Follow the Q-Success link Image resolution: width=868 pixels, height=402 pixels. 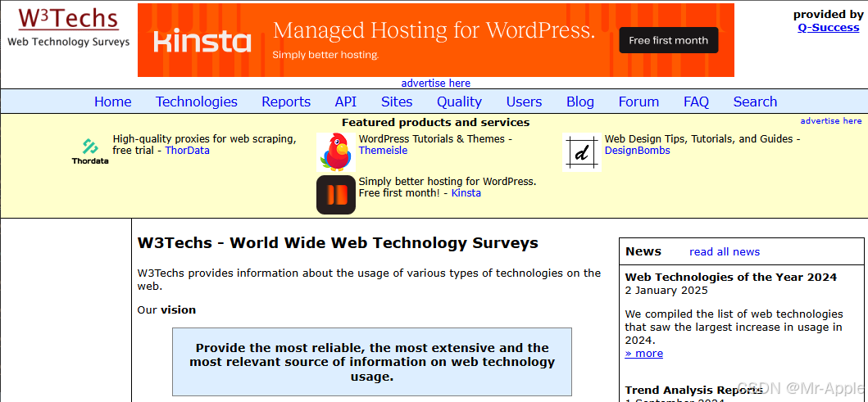click(x=829, y=27)
